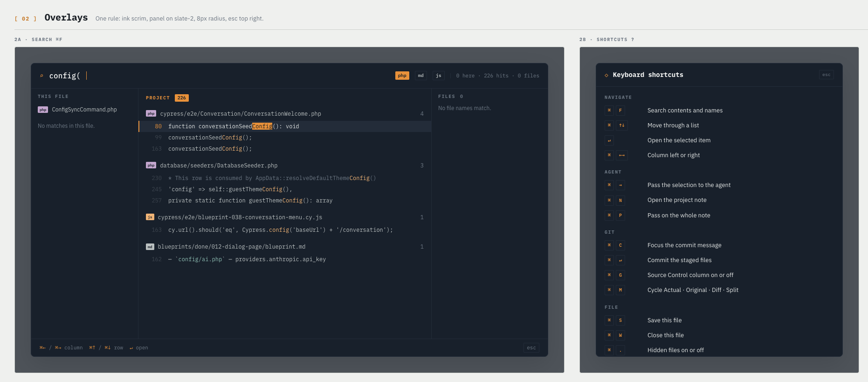
Task: Select line 162 'config/ai.php' result
Action: point(285,259)
